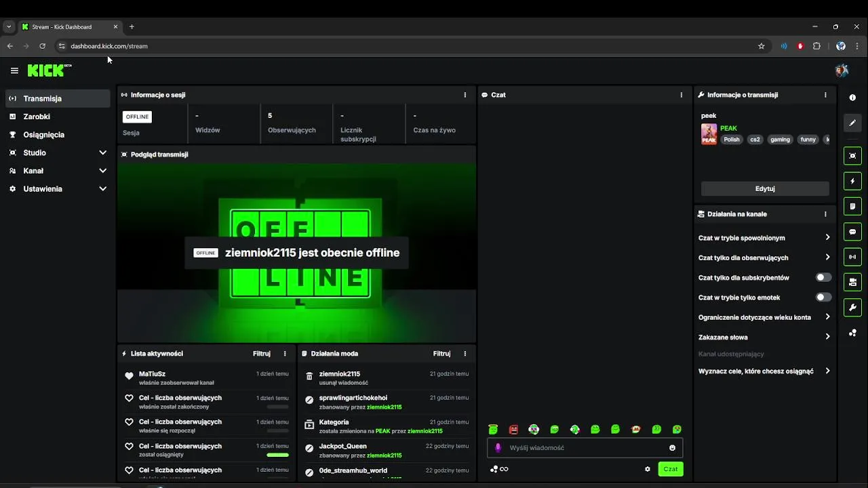Click the Edytuj button
The image size is (868, 488).
765,188
